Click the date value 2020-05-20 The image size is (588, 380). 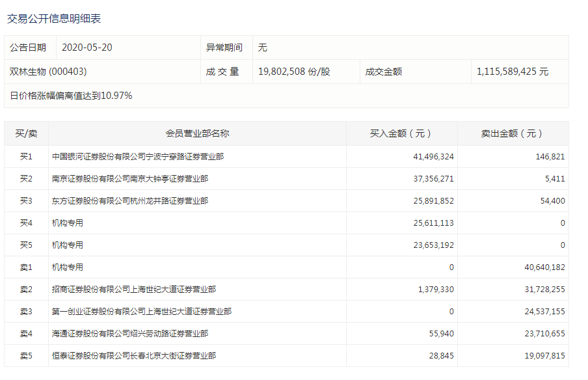click(x=87, y=47)
